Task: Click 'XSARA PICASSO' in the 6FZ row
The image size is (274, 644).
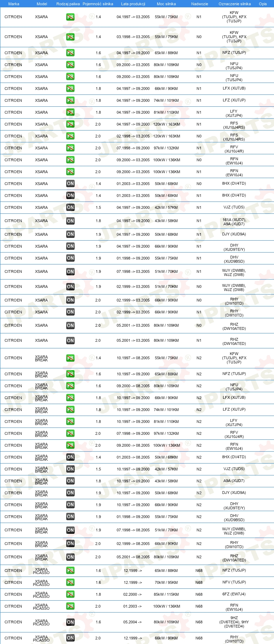Action: click(41, 595)
